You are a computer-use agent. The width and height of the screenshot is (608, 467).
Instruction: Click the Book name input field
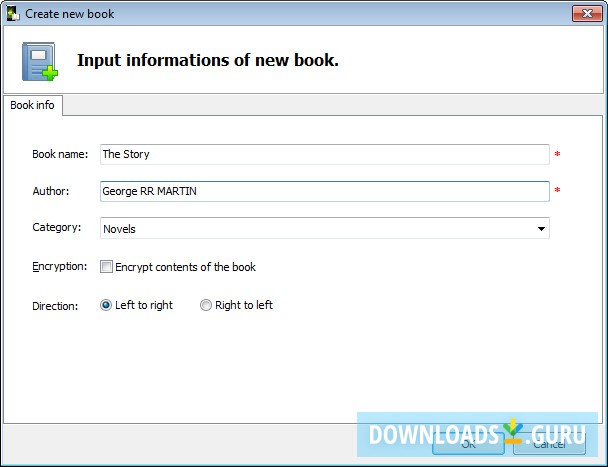tap(325, 154)
